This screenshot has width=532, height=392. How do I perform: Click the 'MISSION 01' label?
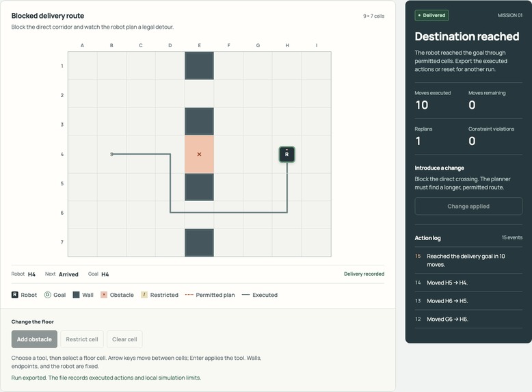click(510, 15)
